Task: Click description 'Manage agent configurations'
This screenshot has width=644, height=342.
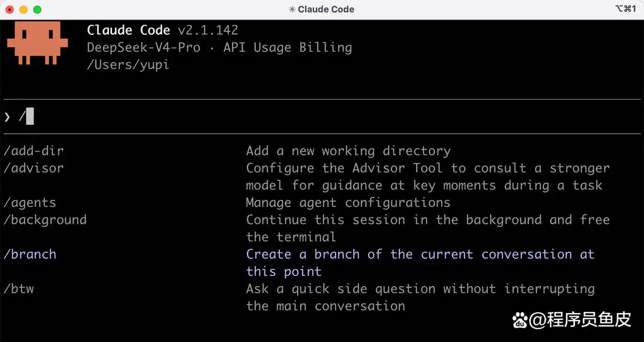Action: pyautogui.click(x=348, y=203)
